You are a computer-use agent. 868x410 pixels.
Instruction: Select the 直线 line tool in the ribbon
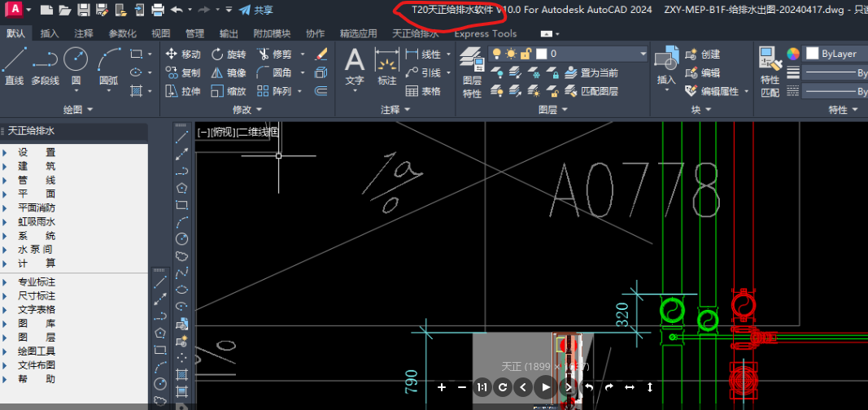coord(15,66)
